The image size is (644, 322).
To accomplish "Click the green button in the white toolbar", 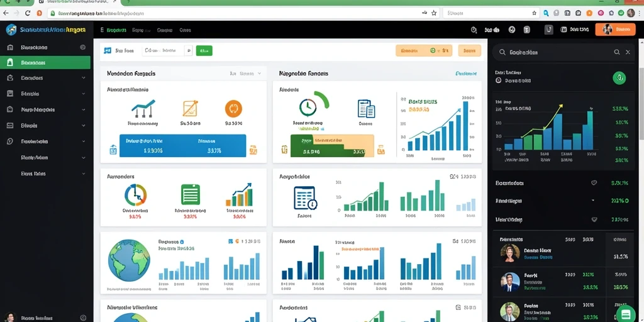I will [x=204, y=50].
